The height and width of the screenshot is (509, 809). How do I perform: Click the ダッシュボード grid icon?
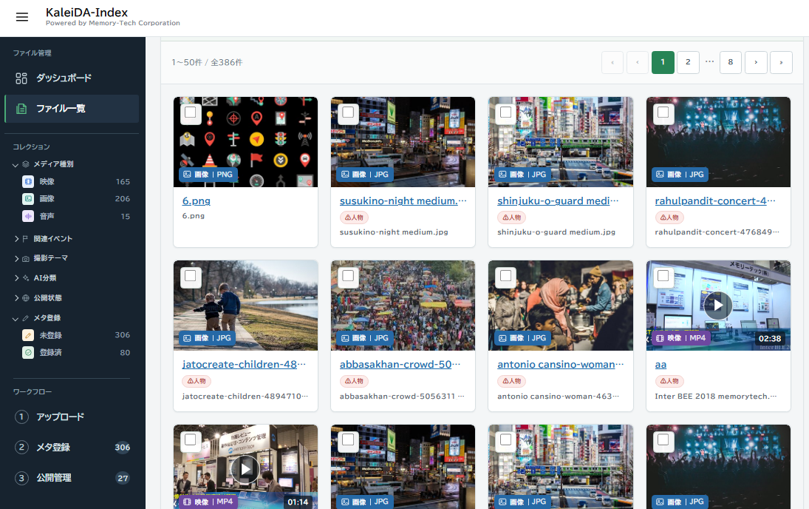21,78
